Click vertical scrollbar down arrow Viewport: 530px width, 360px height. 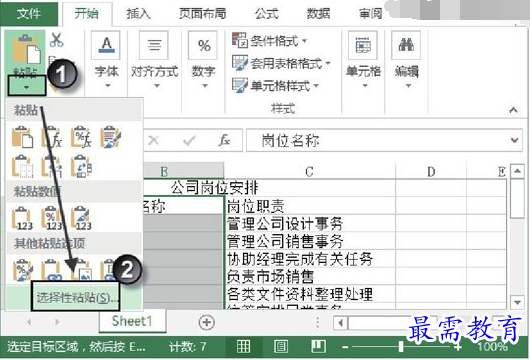pyautogui.click(x=517, y=302)
